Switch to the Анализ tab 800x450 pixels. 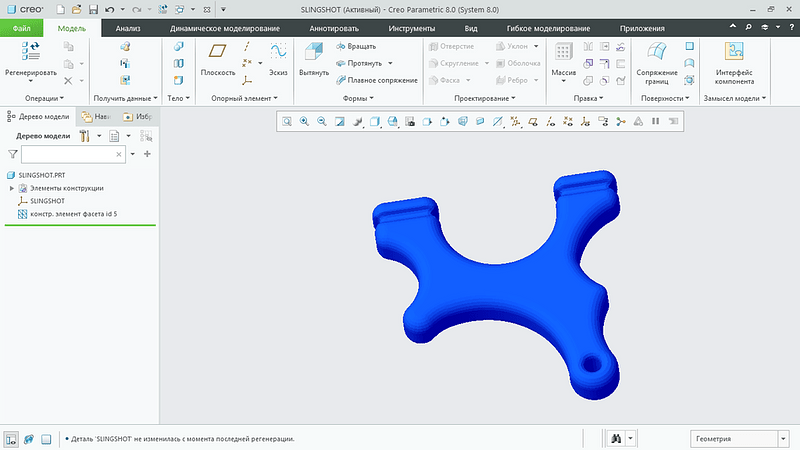(128, 28)
